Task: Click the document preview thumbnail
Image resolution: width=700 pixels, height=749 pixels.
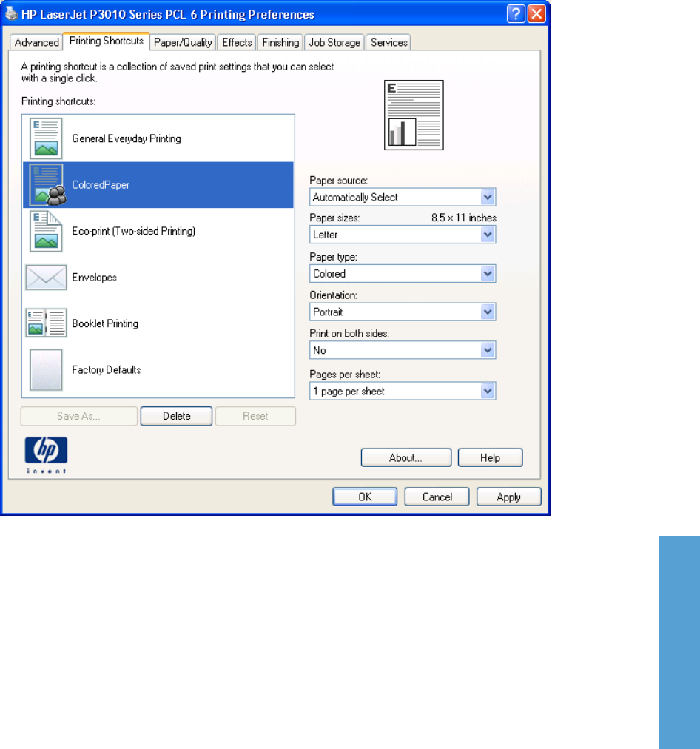Action: coord(414,115)
